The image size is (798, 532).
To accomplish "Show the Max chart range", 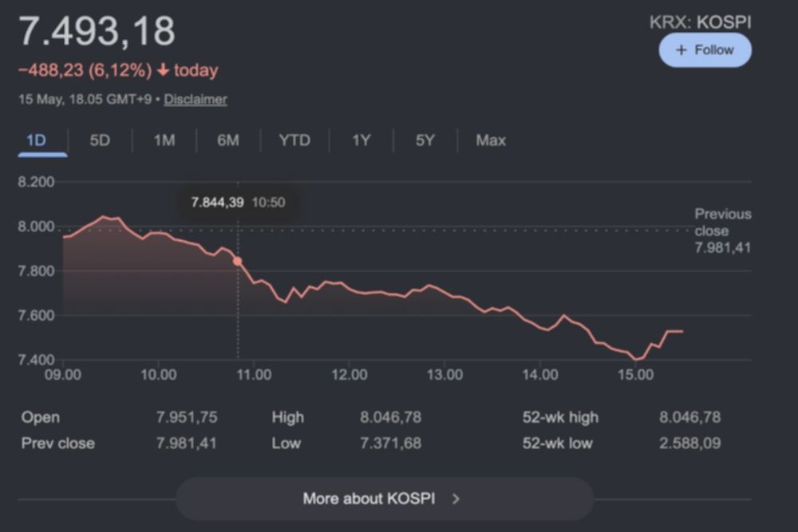I will click(x=491, y=140).
